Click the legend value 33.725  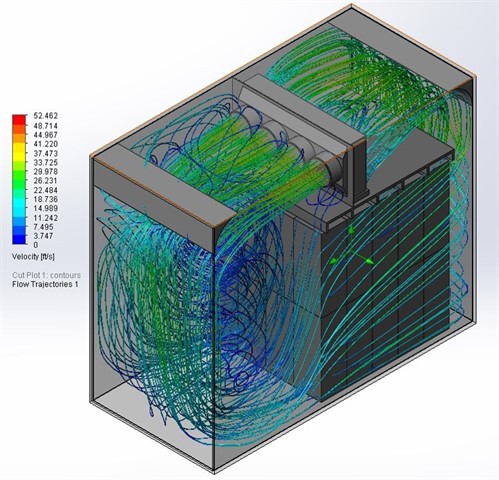[x=46, y=162]
